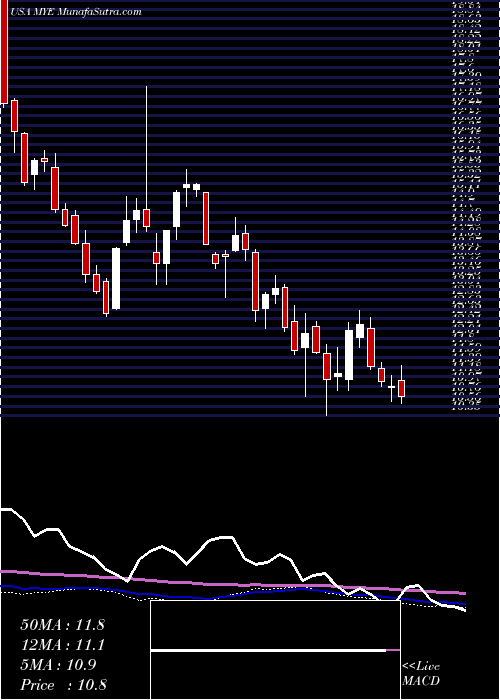Image resolution: width=500 pixels, height=700 pixels.
Task: Click the '5MA : 10.9' label
Action: pos(58,665)
